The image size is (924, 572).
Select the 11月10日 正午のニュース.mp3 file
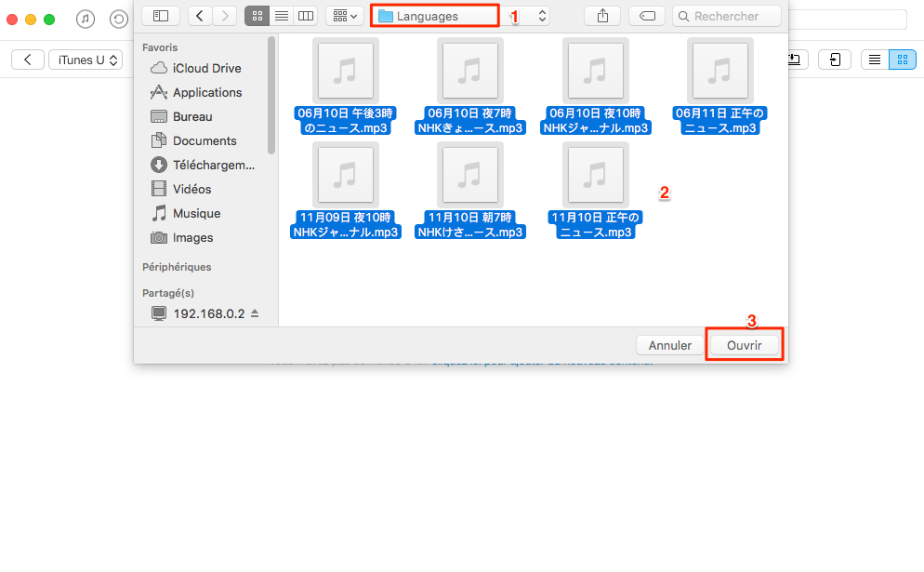595,191
